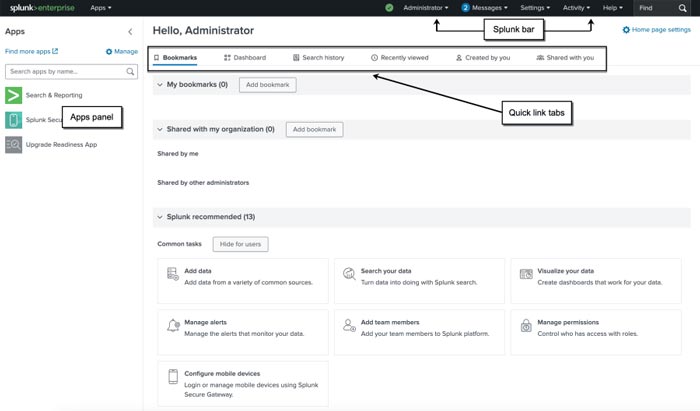Image resolution: width=700 pixels, height=411 pixels.
Task: Click the Search your data icon
Action: pos(349,273)
